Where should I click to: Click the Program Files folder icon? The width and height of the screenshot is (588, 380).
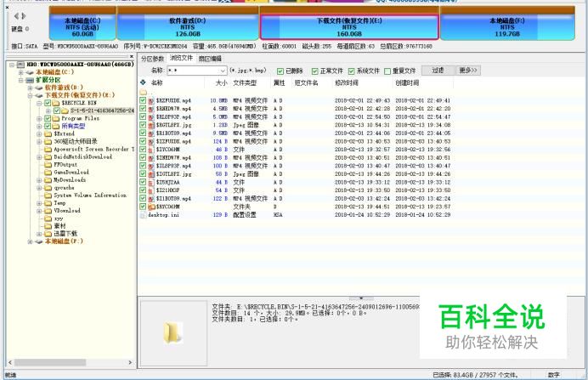56,118
